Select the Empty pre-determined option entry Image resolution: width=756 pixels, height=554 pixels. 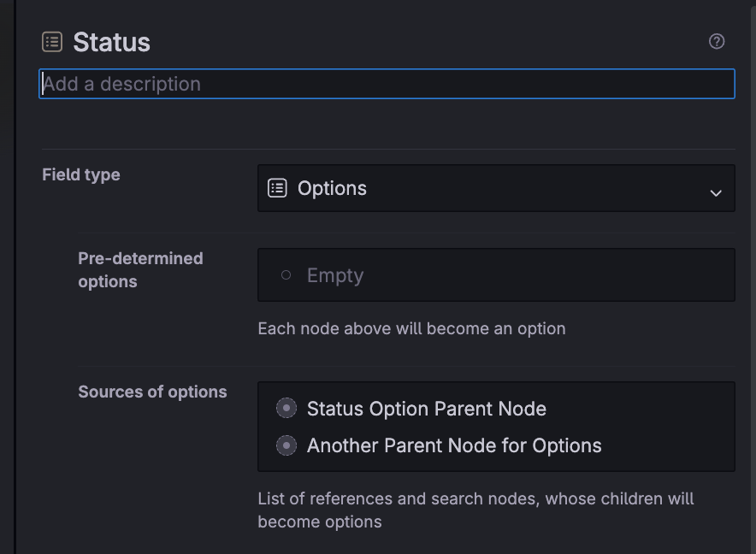coord(334,274)
